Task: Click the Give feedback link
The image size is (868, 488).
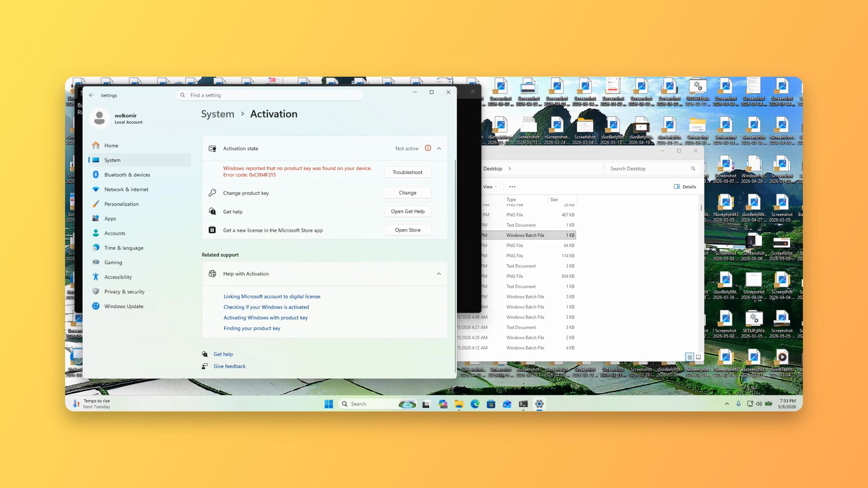Action: pos(230,366)
